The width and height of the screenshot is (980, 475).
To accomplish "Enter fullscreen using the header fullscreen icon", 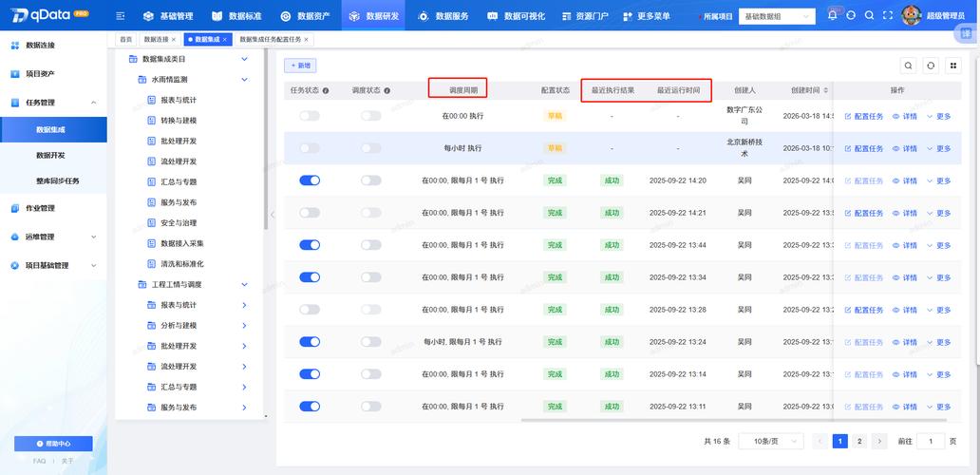I will (888, 15).
